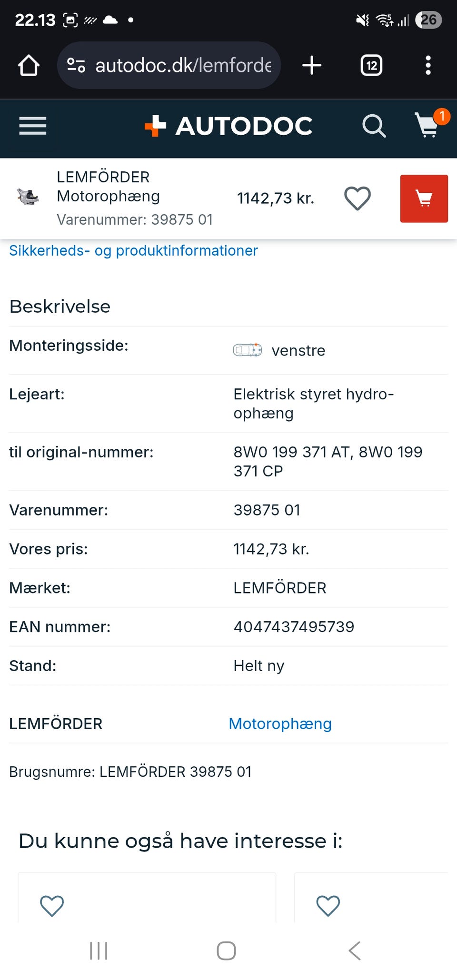The height and width of the screenshot is (980, 457).
Task: Tap the AUTODOC logo
Action: coord(228,126)
